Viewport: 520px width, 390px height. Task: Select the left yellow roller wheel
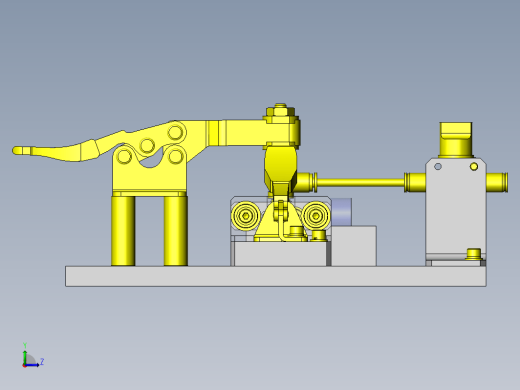tap(245, 216)
